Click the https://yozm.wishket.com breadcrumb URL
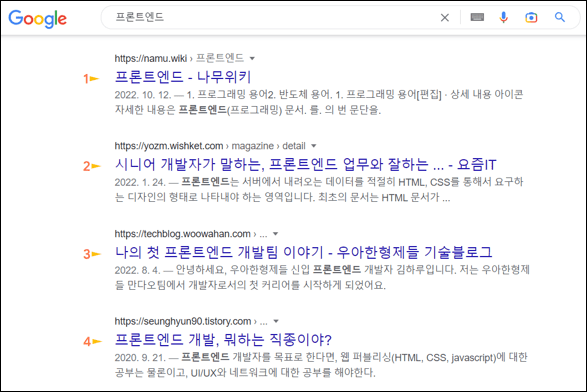 click(x=169, y=146)
